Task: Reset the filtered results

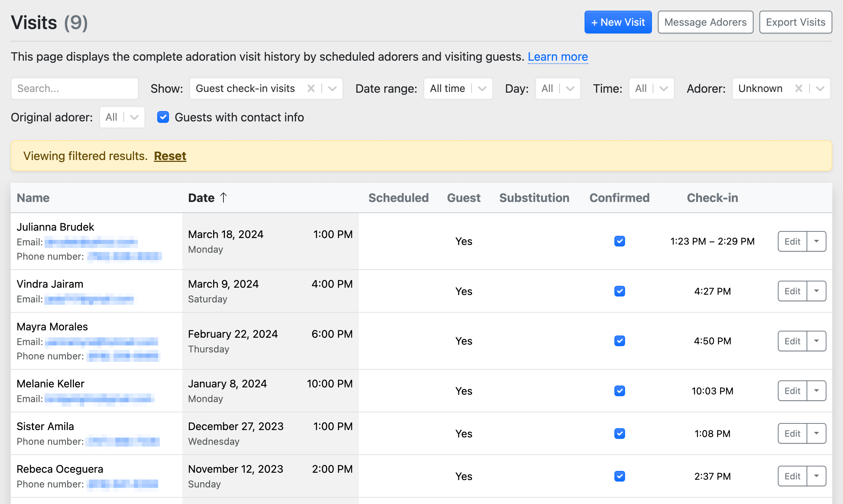Action: click(x=170, y=156)
